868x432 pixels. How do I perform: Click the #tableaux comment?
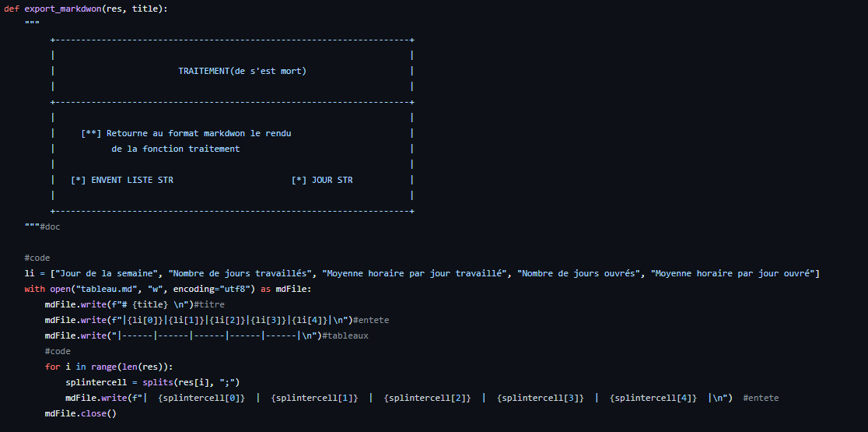click(x=345, y=335)
